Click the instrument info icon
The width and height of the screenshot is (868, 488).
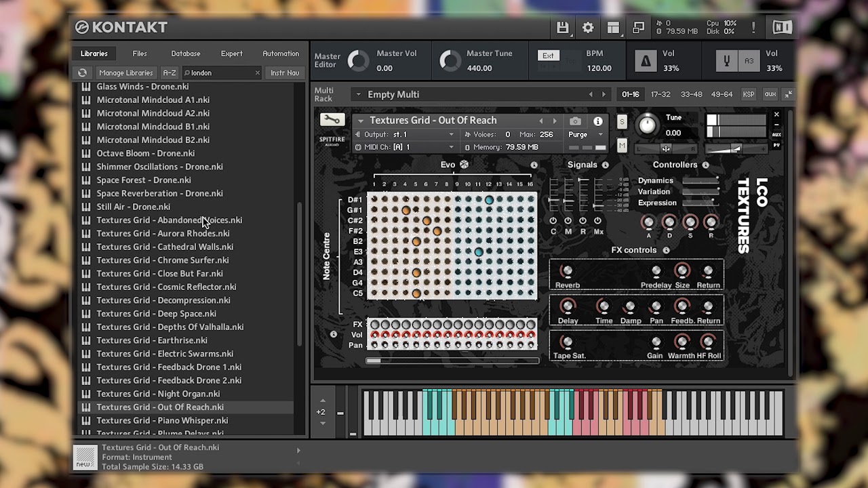597,121
